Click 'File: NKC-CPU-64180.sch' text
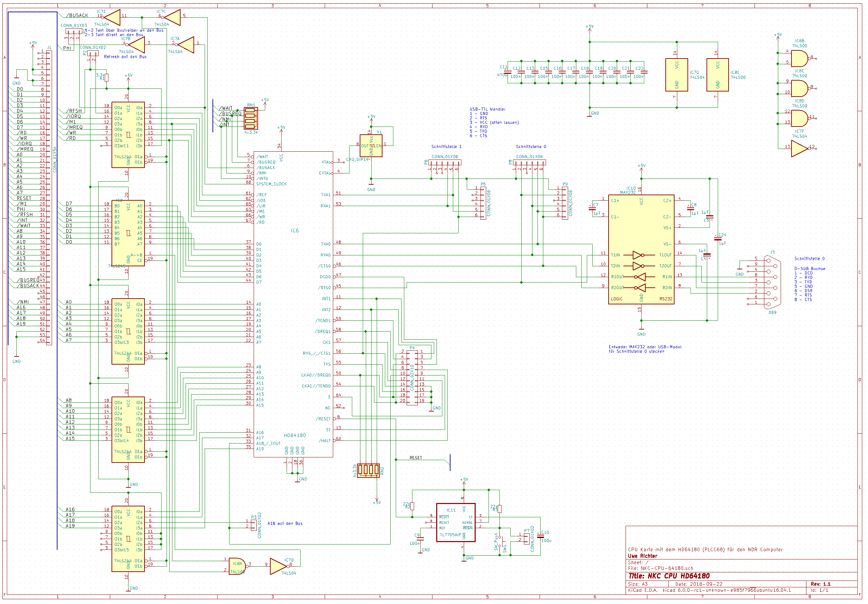 pos(661,568)
